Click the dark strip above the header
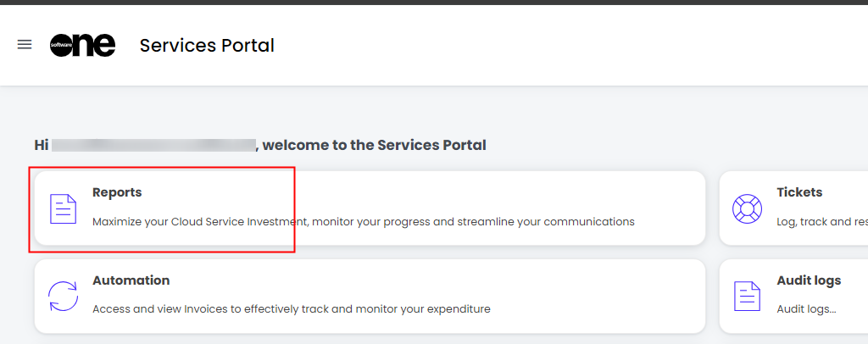 (434, 3)
